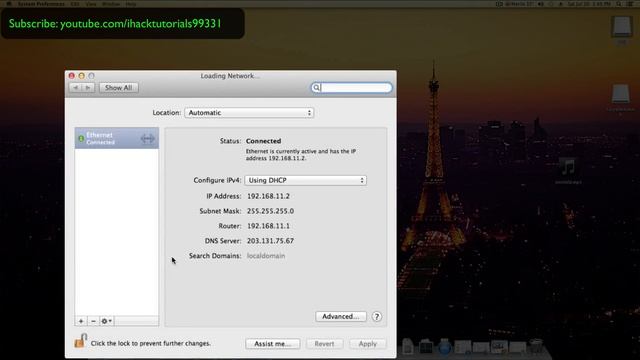Open network help with question mark button
Viewport: 640px width, 360px height.
tap(377, 316)
